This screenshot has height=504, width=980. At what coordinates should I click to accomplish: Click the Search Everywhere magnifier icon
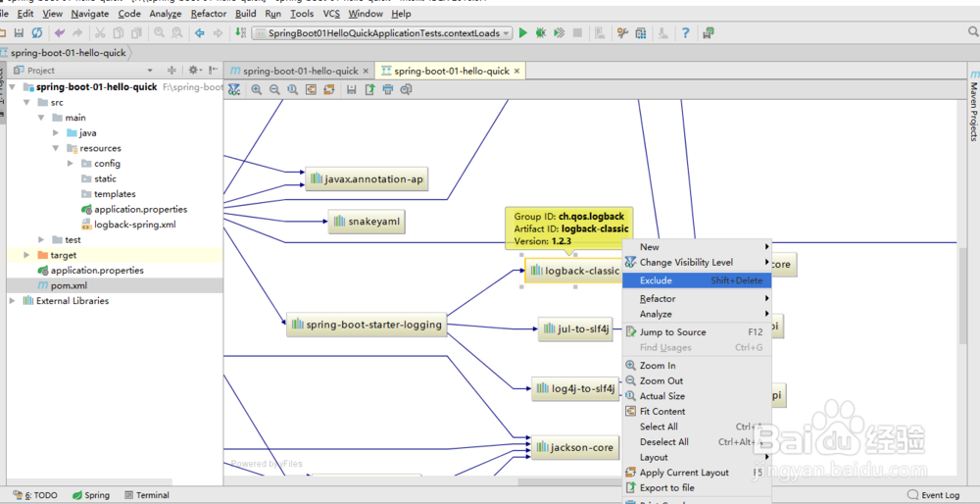pos(973,32)
